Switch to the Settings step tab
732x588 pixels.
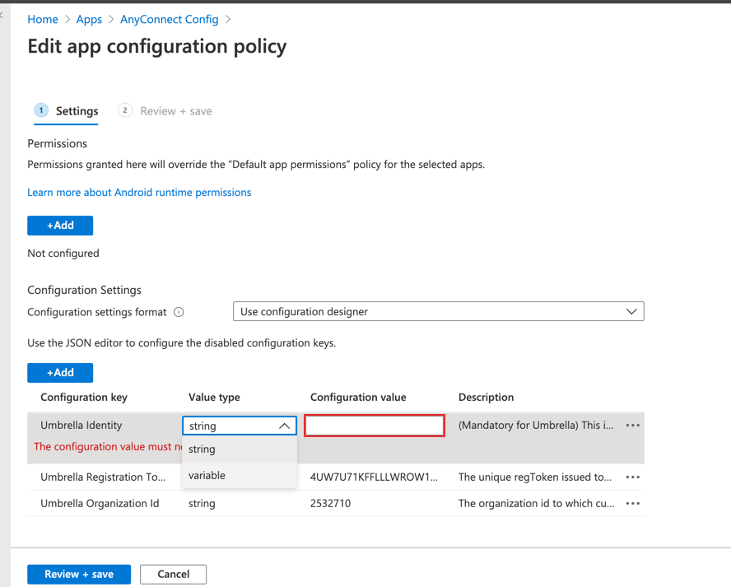click(66, 111)
